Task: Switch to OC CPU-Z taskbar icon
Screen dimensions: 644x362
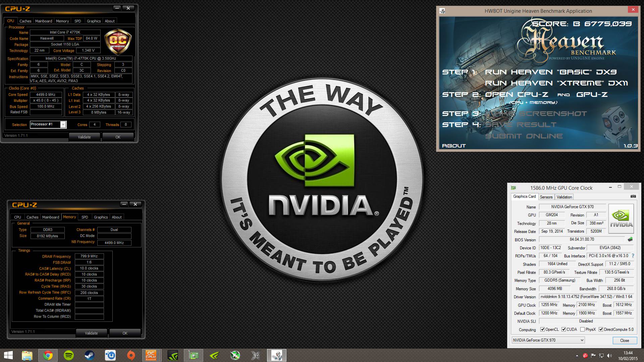Action: click(151, 355)
